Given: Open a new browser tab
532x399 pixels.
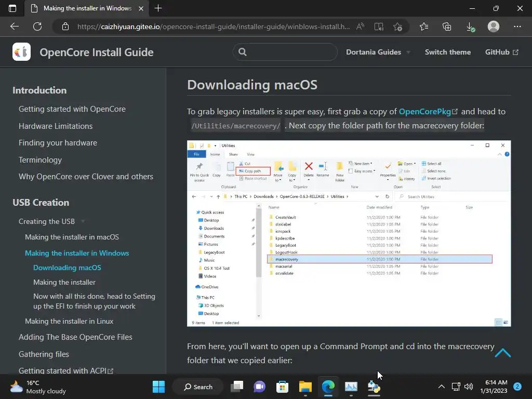Looking at the screenshot, I should [158, 8].
